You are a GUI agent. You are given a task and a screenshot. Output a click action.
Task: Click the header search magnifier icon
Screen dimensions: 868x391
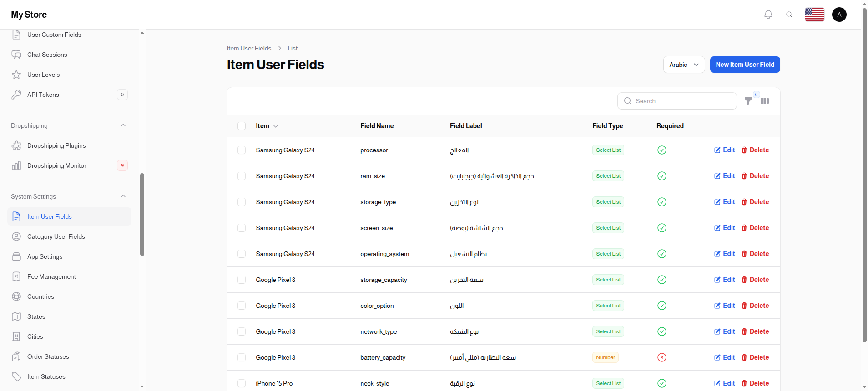point(789,15)
